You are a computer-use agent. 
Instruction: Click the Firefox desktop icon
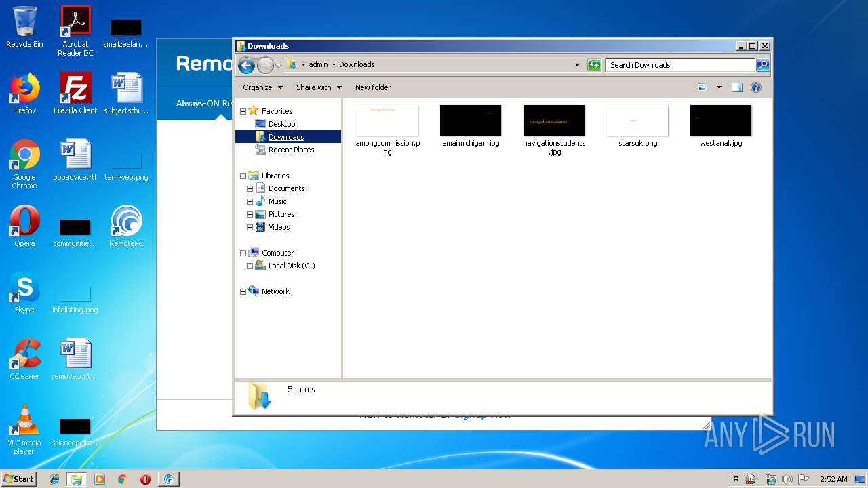[x=24, y=94]
